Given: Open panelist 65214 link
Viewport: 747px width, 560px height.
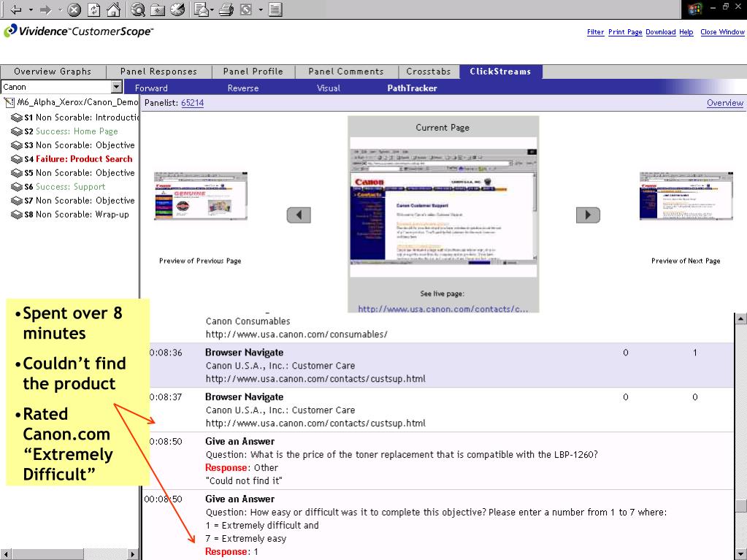Looking at the screenshot, I should click(x=193, y=103).
